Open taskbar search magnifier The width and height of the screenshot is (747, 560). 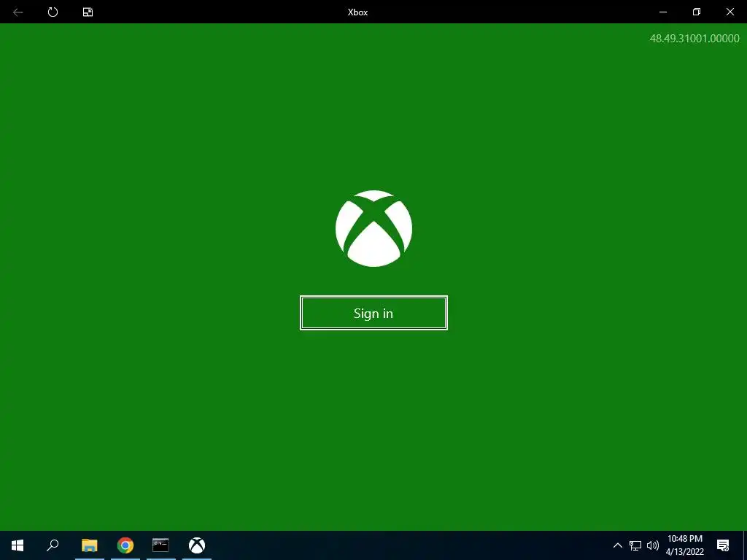53,545
